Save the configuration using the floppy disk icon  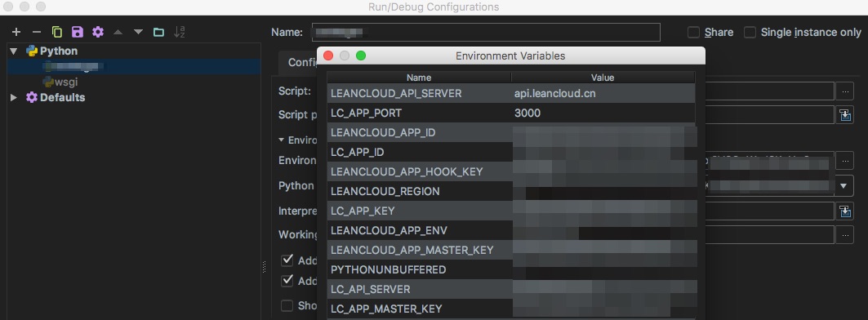(78, 32)
